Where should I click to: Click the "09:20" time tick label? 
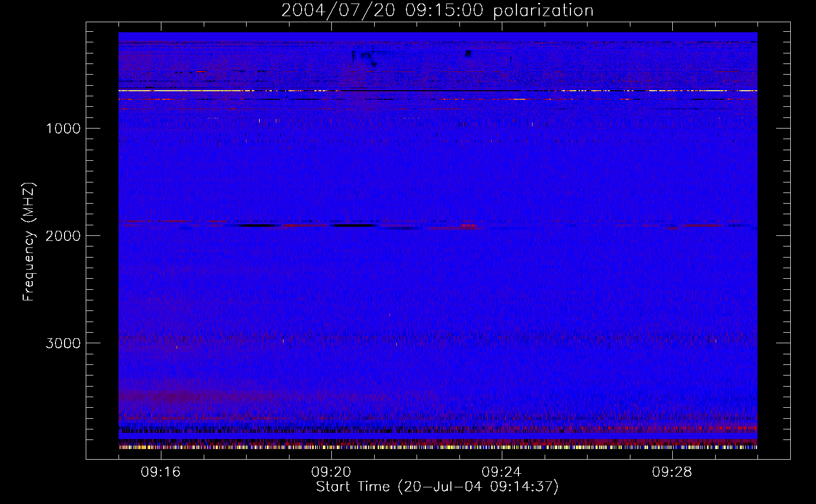(331, 472)
